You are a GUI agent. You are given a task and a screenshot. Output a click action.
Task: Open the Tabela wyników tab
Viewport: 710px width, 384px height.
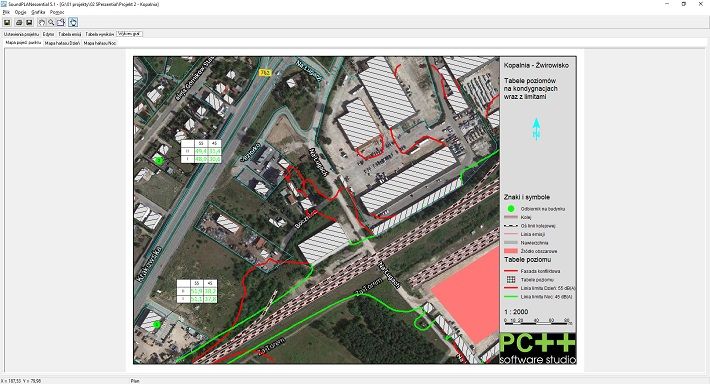pos(100,34)
